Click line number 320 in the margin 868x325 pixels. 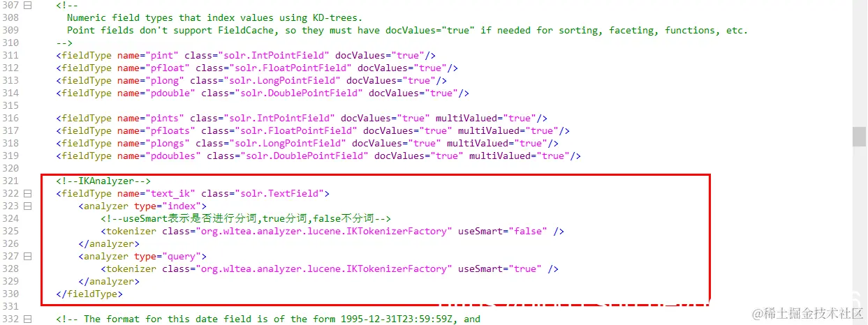[x=10, y=168]
